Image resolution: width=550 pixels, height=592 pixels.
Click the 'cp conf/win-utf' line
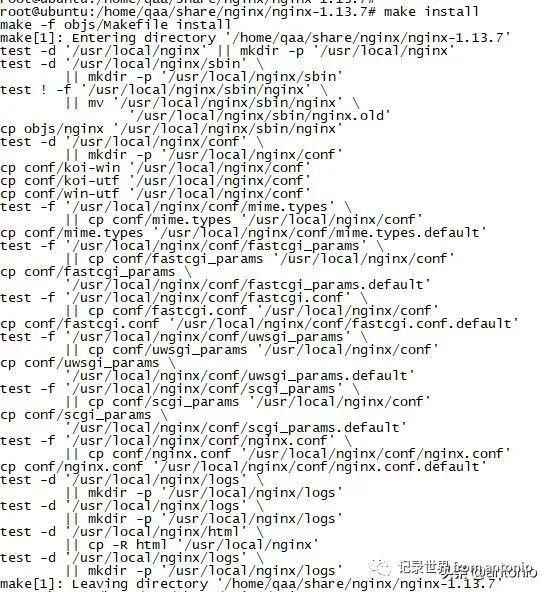[155, 194]
